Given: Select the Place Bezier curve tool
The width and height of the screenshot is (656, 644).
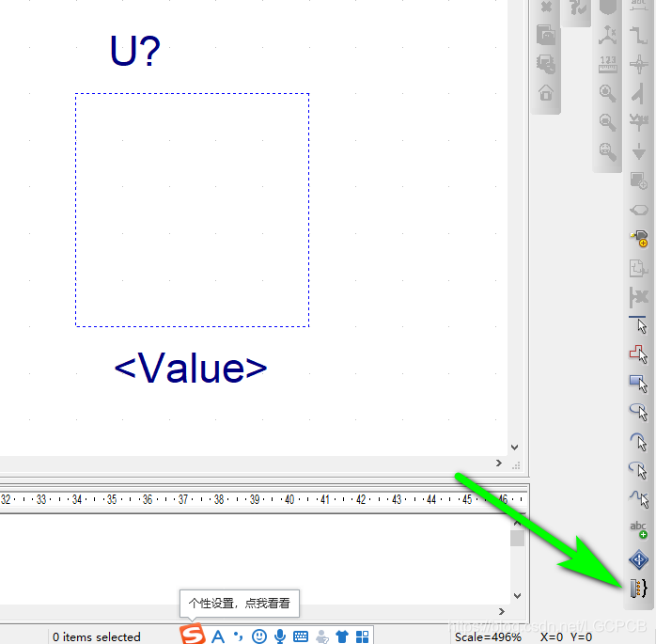Looking at the screenshot, I should pyautogui.click(x=639, y=499).
